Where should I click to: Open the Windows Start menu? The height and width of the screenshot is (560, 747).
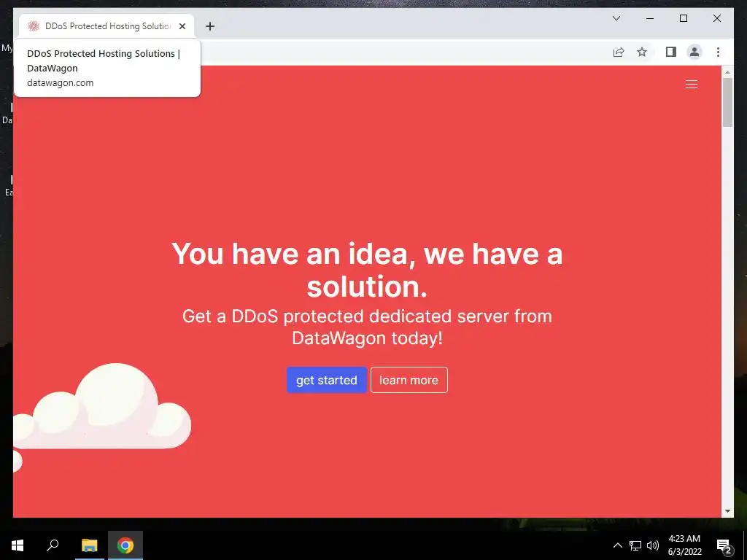tap(18, 545)
